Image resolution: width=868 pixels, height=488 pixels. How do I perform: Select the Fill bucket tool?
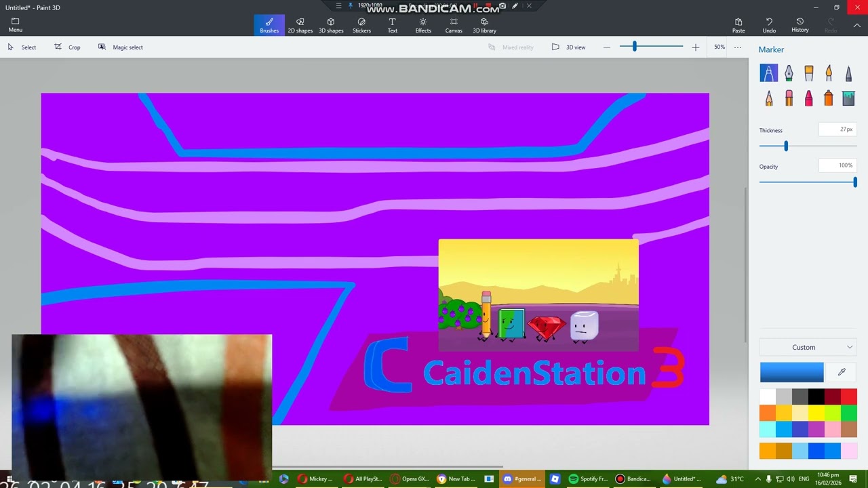point(848,98)
